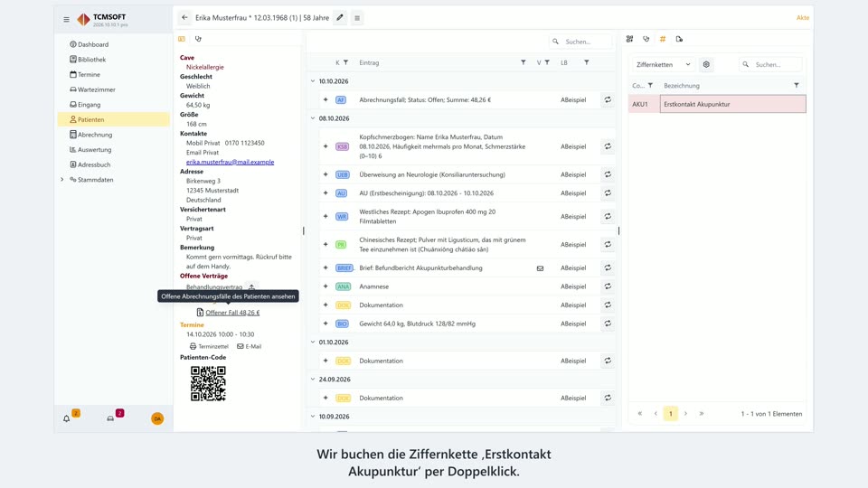This screenshot has height=488, width=868.
Task: Click the patient email address link
Action: point(231,162)
